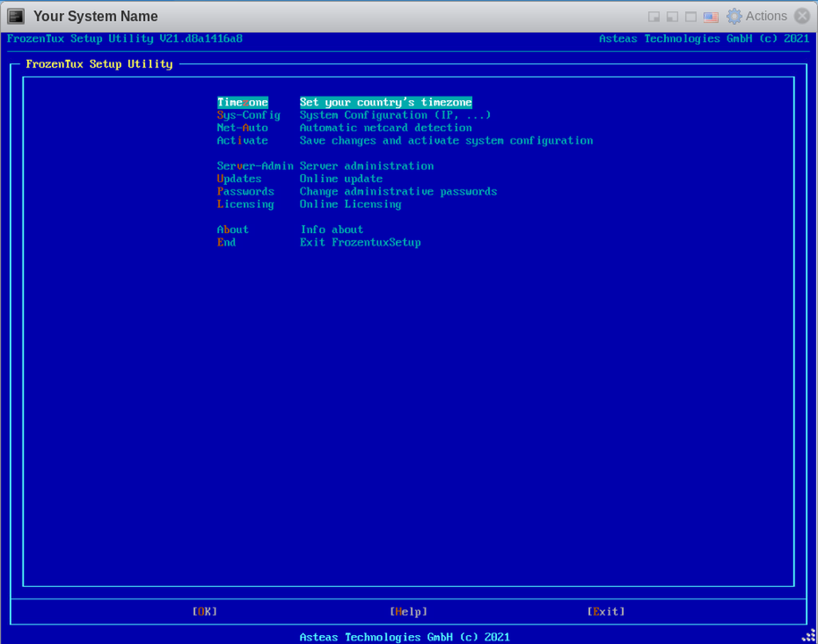Open the Updates menu entry

(239, 179)
